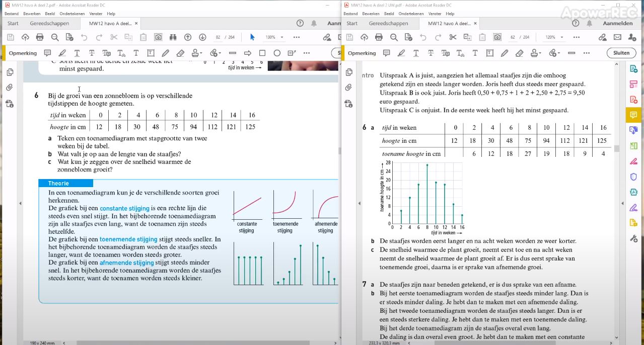Open the zoom level dropdown showing 130%
Screen dimensions: 644x345
(x=281, y=37)
